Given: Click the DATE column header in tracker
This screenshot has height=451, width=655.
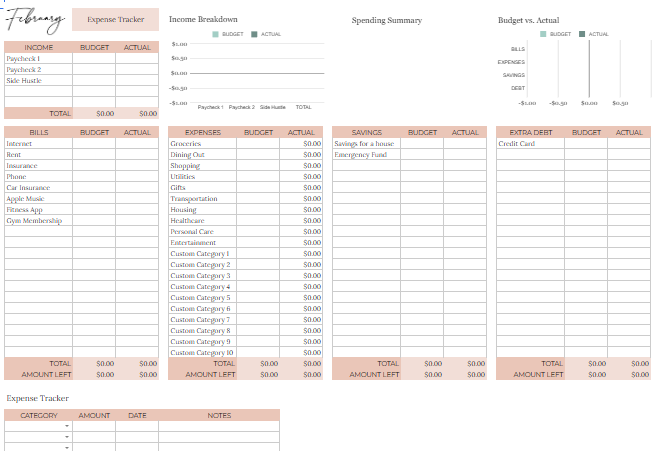Looking at the screenshot, I should (137, 416).
